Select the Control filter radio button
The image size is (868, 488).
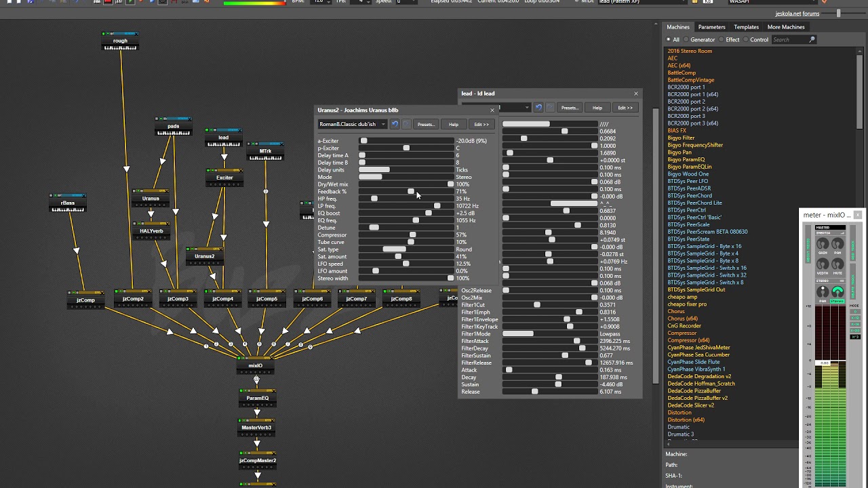[x=746, y=40]
